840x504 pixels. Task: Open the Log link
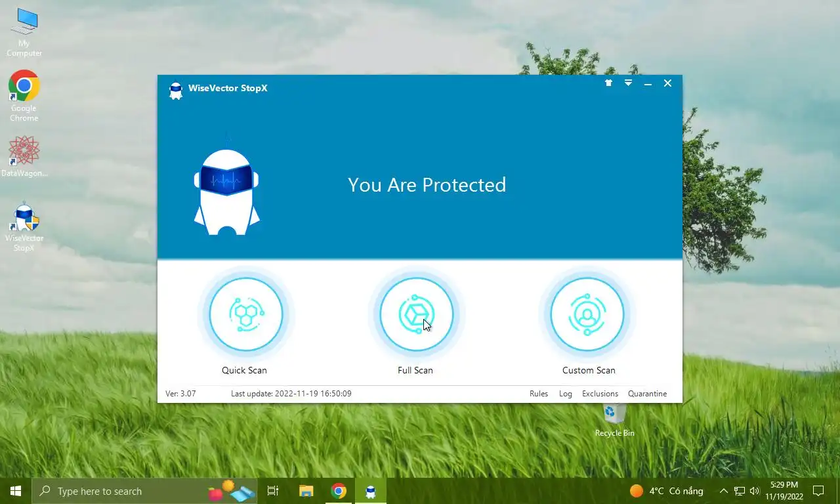(566, 394)
